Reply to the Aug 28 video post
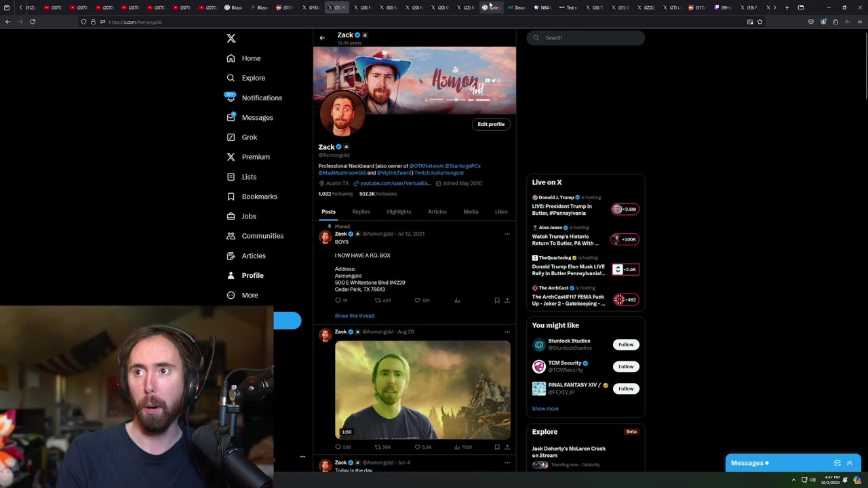The height and width of the screenshot is (488, 868). coord(342,447)
